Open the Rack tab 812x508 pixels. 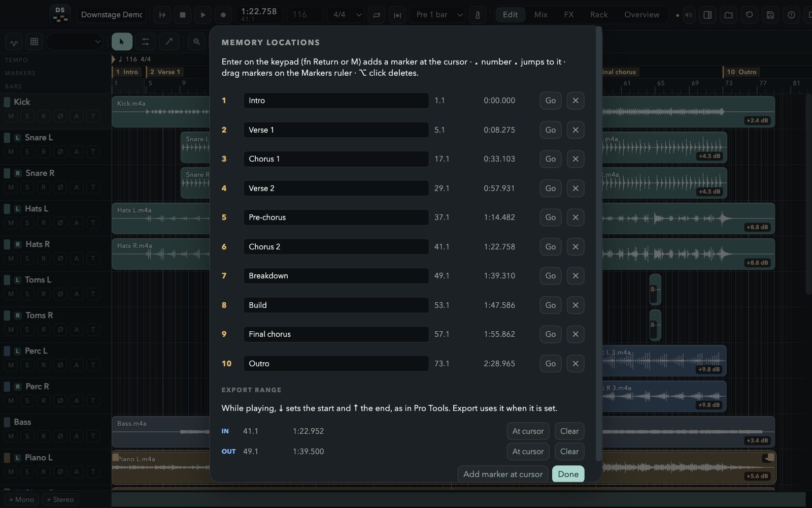pyautogui.click(x=599, y=15)
